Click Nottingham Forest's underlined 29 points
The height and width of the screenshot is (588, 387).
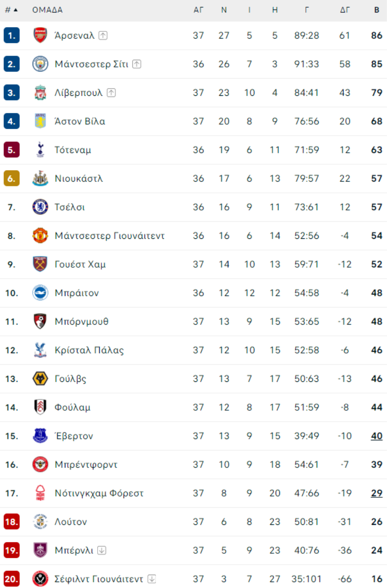(377, 493)
